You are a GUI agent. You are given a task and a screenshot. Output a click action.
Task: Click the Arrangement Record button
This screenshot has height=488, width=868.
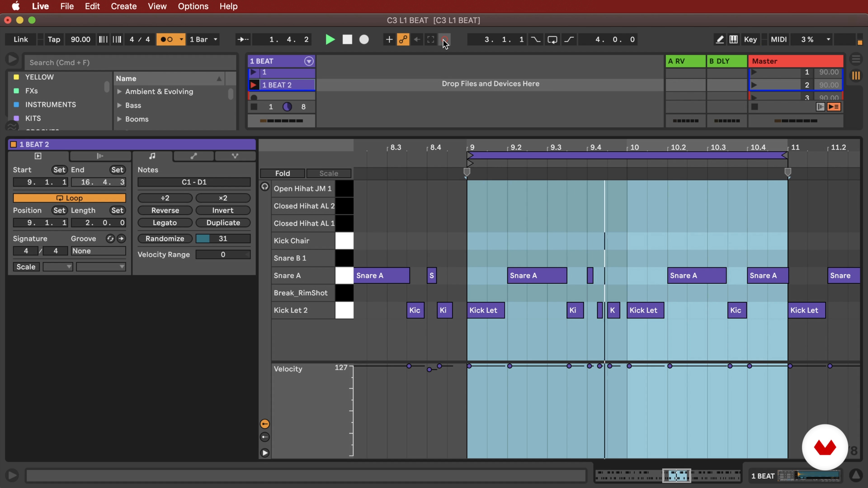click(x=364, y=39)
